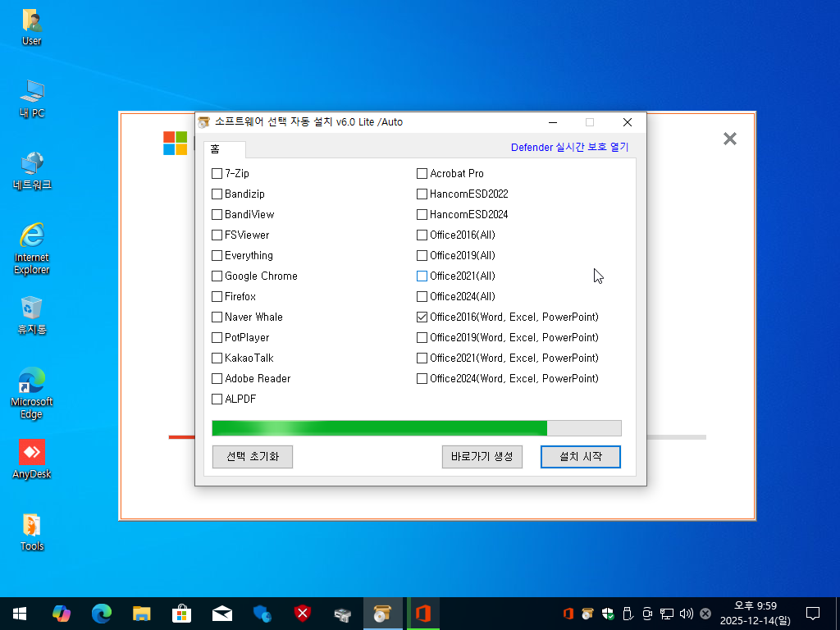Viewport: 840px width, 630px height.
Task: Open the 내 PC desktop icon
Action: tap(32, 98)
